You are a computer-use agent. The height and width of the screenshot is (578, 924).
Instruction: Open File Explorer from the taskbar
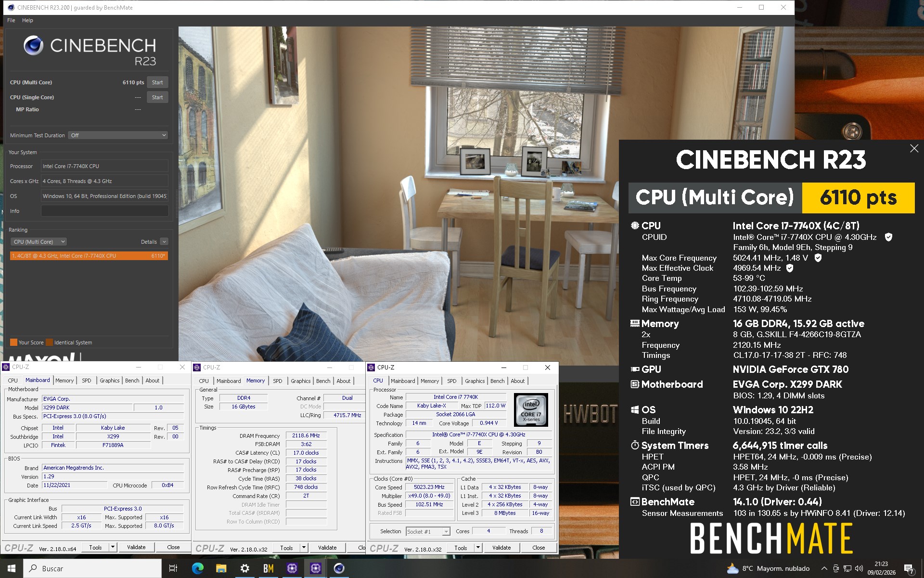pyautogui.click(x=221, y=568)
